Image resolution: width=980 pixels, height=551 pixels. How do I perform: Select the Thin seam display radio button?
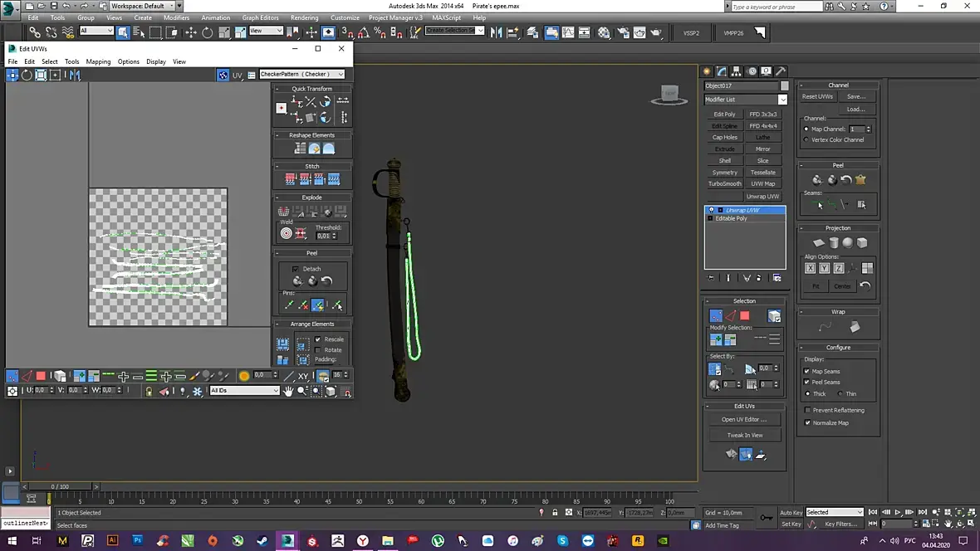click(840, 393)
